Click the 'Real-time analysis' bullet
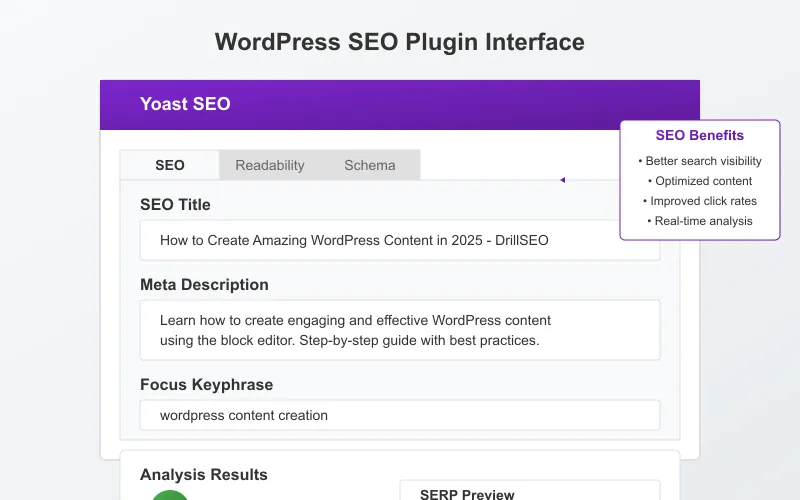800x500 pixels. 699,221
